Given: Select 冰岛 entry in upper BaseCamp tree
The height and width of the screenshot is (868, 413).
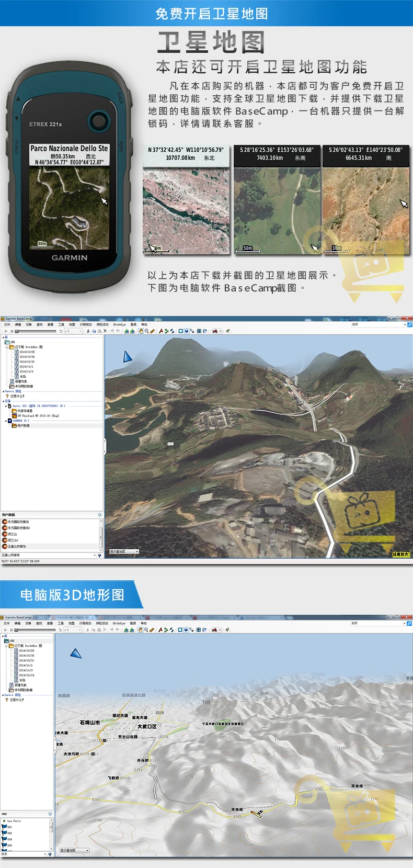Looking at the screenshot, I should pyautogui.click(x=20, y=377).
